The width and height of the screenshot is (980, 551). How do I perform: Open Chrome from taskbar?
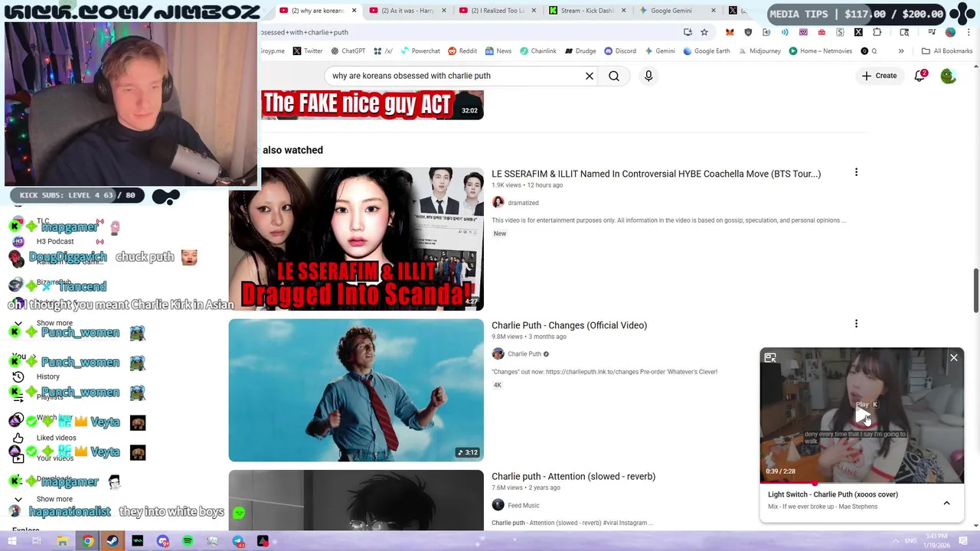[88, 541]
